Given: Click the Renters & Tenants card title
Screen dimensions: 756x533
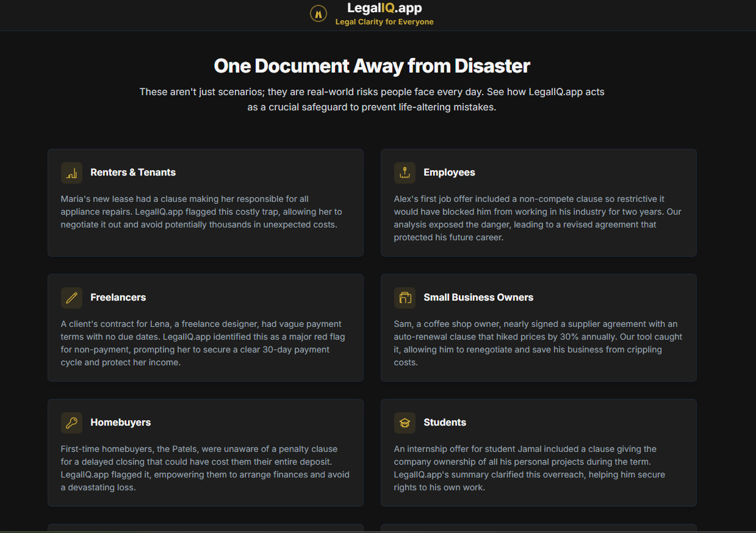Looking at the screenshot, I should tap(133, 173).
